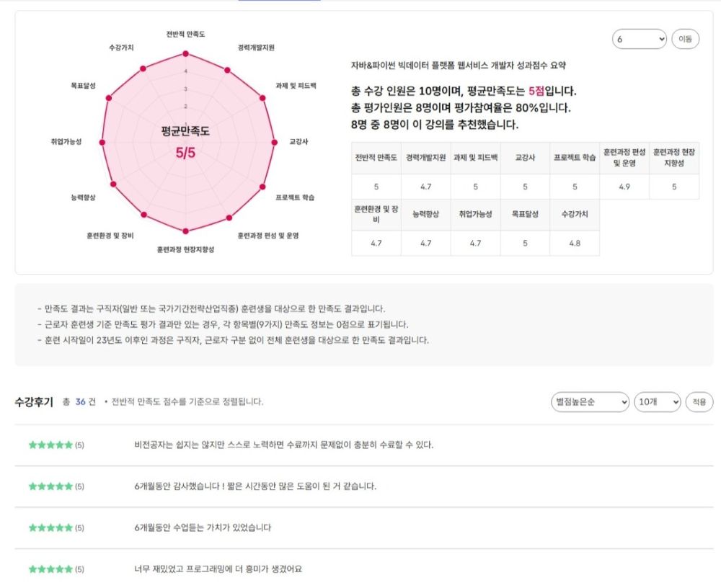Click the radar chart dot at 훈련과정 현장지향성
This screenshot has width=721, height=588.
coord(186,231)
